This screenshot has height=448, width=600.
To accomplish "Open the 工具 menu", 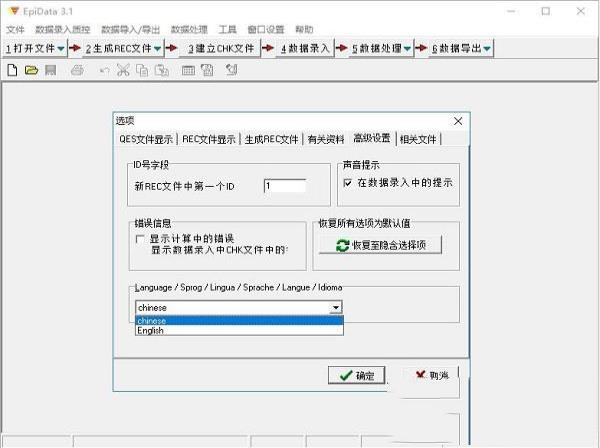I will coord(228,29).
